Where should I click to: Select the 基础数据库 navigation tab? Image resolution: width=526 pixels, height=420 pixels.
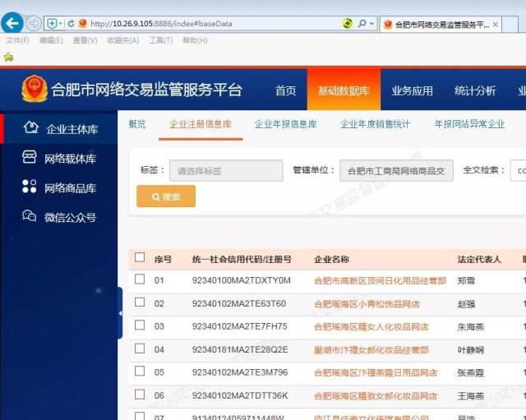point(344,90)
